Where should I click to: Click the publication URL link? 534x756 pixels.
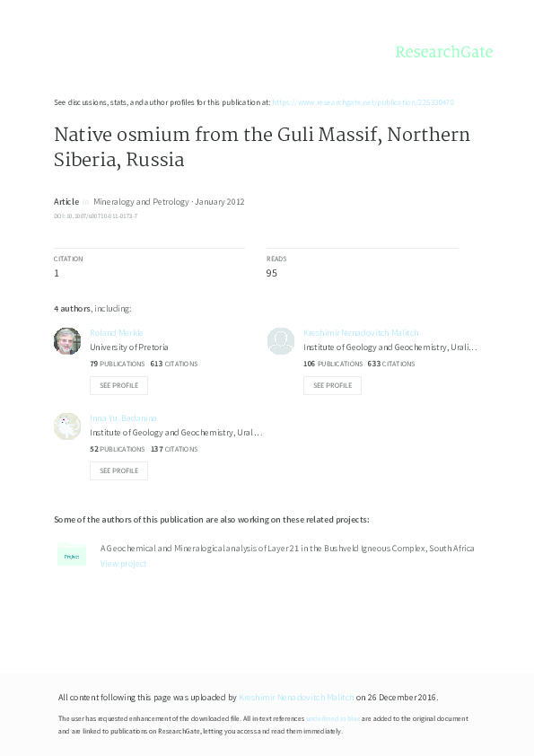[364, 102]
